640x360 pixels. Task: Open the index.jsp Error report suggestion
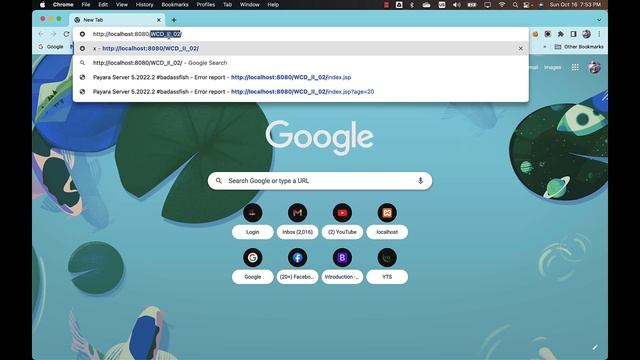click(x=301, y=77)
